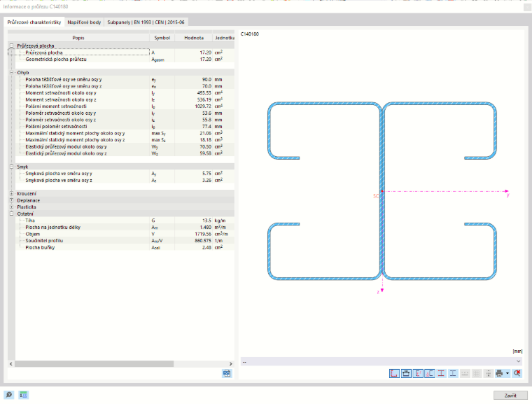The height and width of the screenshot is (404, 532).
Task: Select the Plocha na jednotku délky row
Action: coord(121,227)
